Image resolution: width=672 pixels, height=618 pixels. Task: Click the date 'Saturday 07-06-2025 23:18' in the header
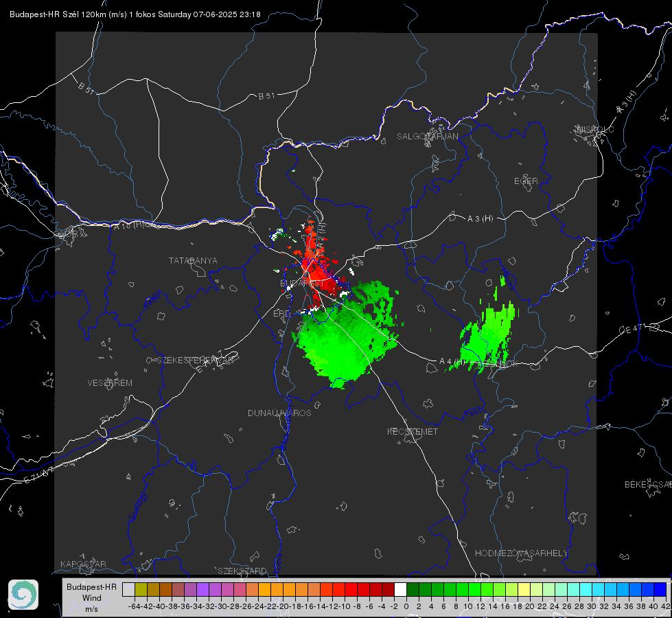[x=209, y=14]
